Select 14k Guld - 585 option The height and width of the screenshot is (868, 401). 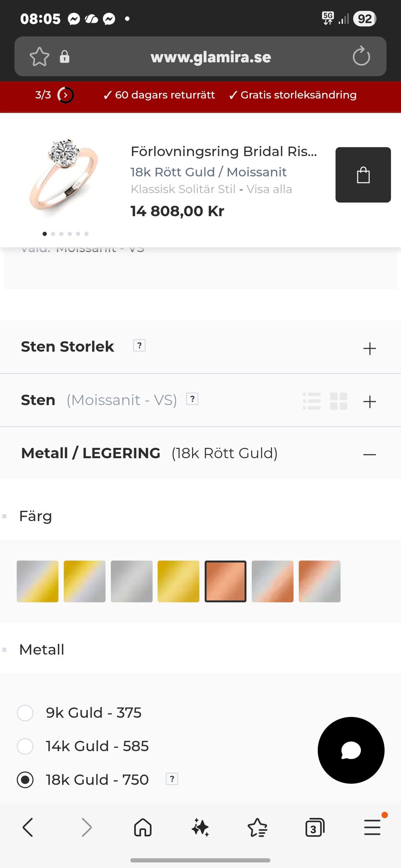point(25,746)
